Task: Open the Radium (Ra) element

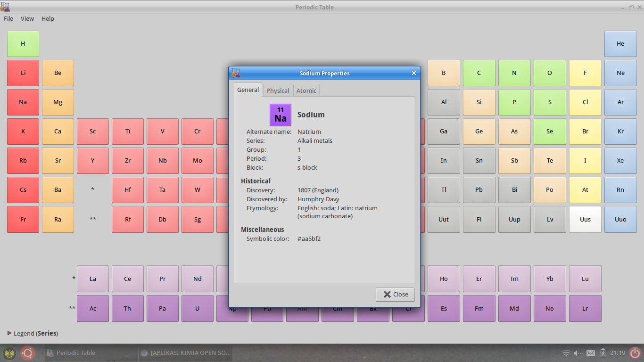Action: [58, 220]
